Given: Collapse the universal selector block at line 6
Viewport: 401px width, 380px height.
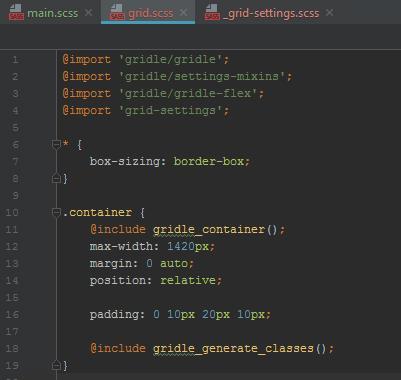Looking at the screenshot, I should click(56, 144).
